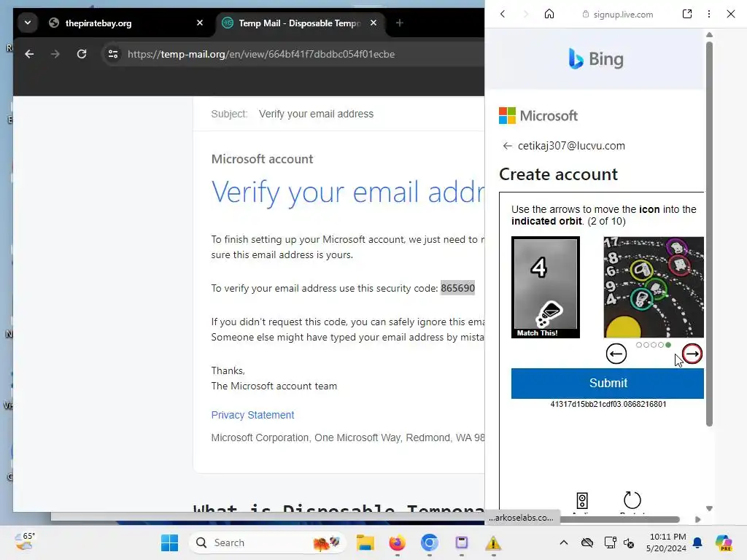The image size is (747, 560).
Task: Click signup.live.com address text
Action: coord(623,15)
